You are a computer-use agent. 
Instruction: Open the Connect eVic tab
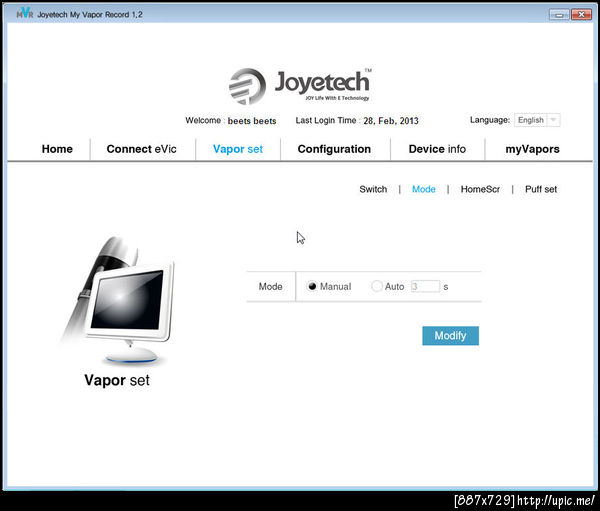(x=141, y=149)
